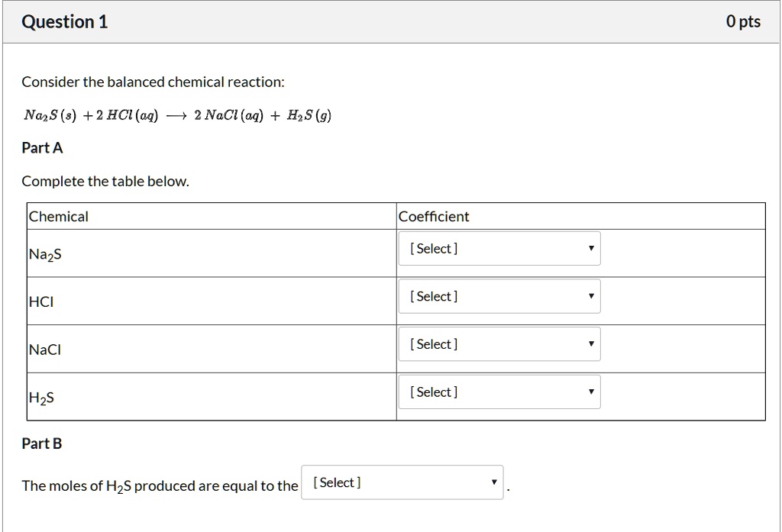Viewport: 782px width, 532px height.
Task: Open the coefficient dropdown for H2S
Action: tap(499, 392)
